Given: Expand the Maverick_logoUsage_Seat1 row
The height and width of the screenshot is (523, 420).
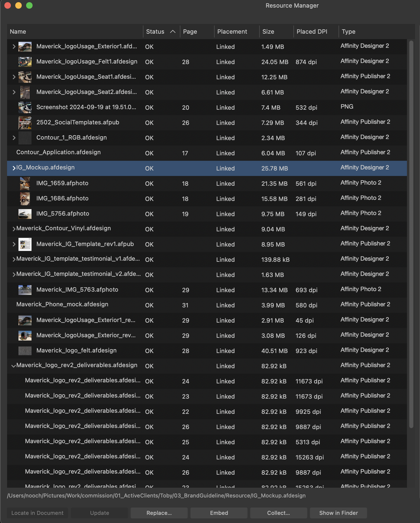Looking at the screenshot, I should point(14,77).
